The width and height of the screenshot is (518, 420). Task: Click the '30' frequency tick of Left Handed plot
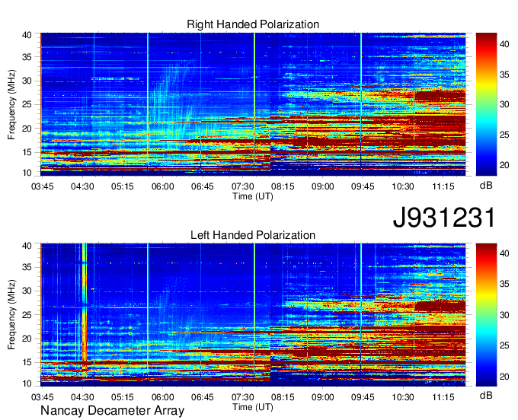coord(27,291)
